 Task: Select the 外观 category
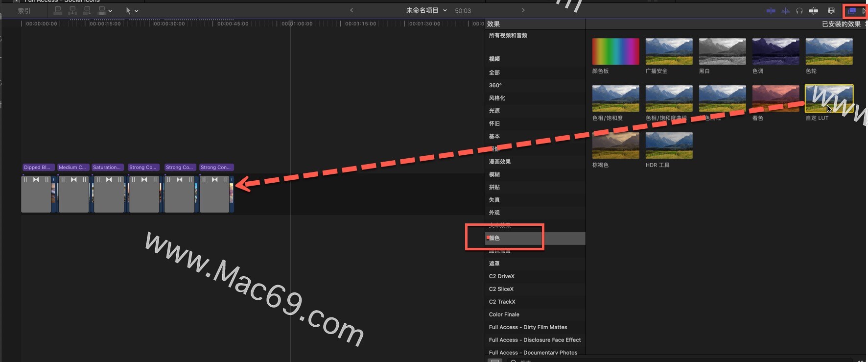[x=535, y=213]
